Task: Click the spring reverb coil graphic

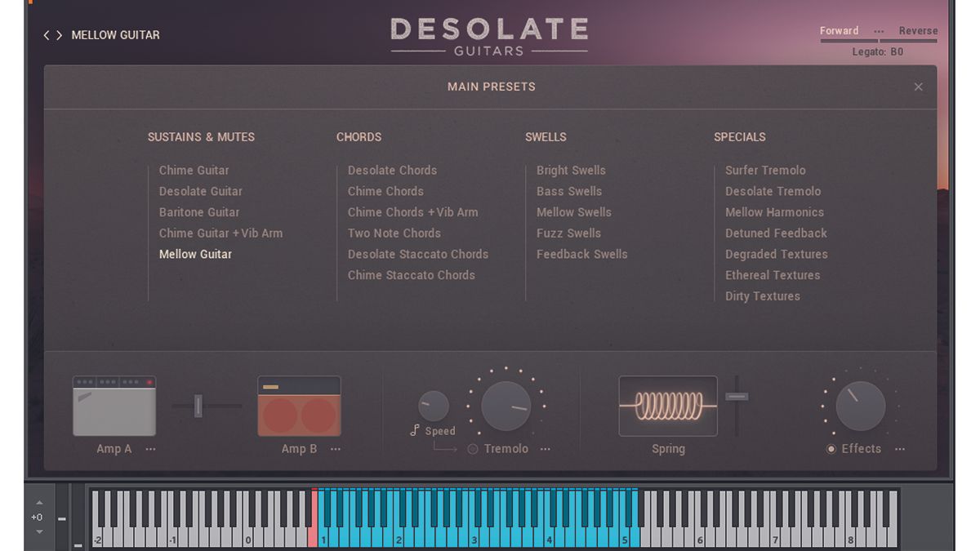Action: (668, 406)
